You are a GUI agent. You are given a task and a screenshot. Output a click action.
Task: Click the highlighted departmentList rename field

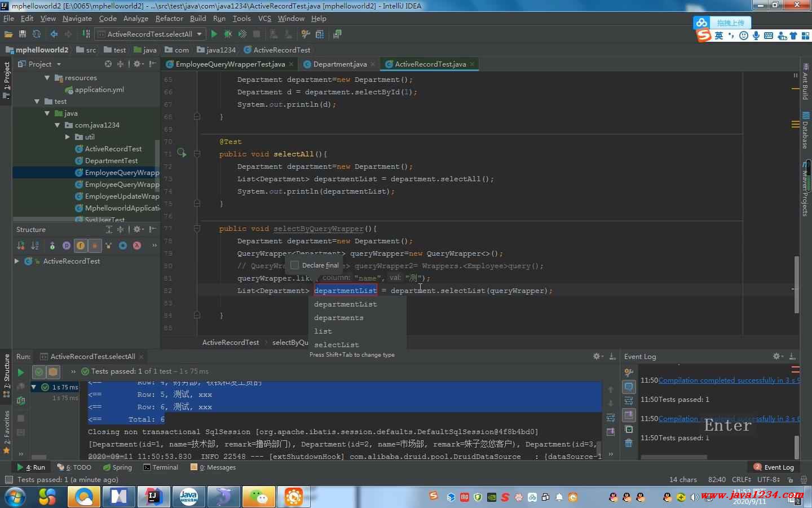point(345,291)
